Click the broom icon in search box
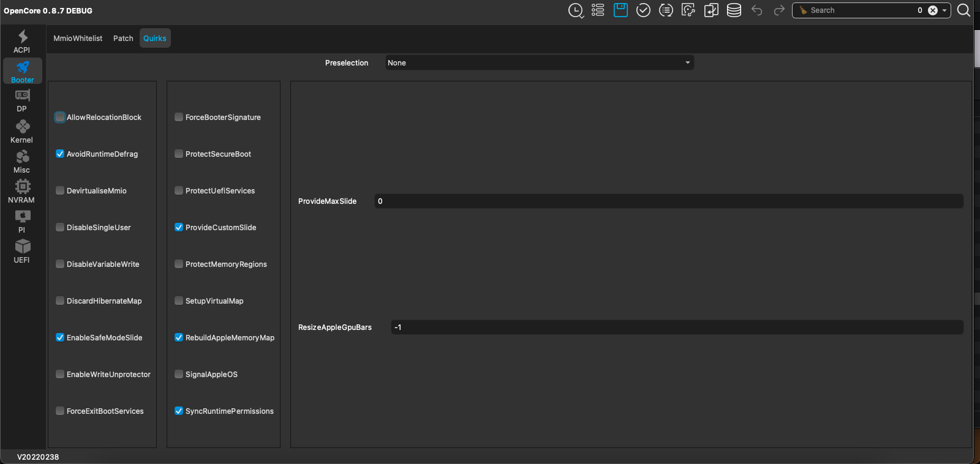The width and height of the screenshot is (980, 464). coord(803,10)
